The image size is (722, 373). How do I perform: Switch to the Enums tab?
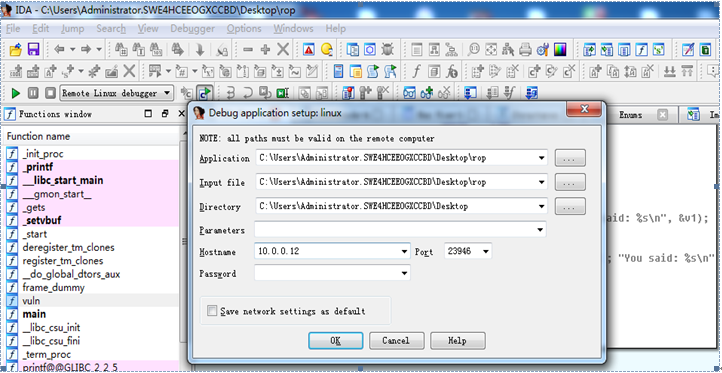tap(630, 115)
